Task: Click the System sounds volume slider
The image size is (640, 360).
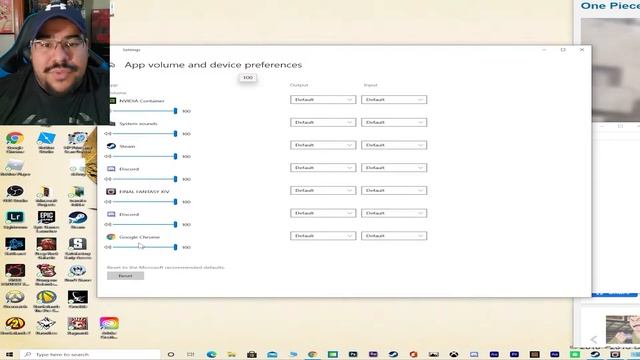Action: [145, 134]
